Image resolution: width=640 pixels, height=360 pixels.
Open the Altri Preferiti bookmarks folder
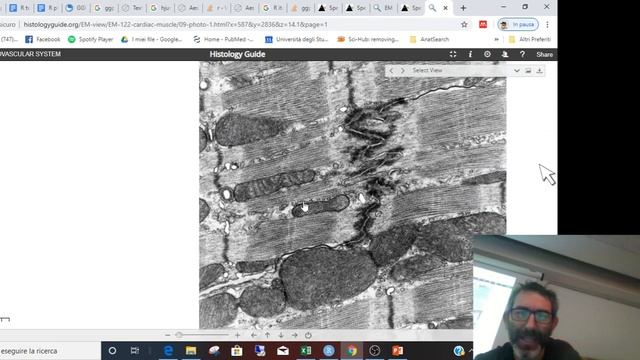point(530,39)
